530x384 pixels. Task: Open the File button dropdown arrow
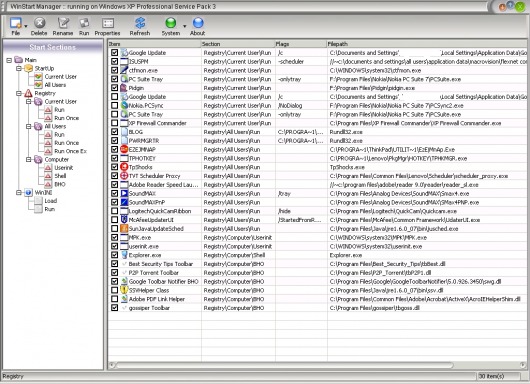(x=26, y=26)
